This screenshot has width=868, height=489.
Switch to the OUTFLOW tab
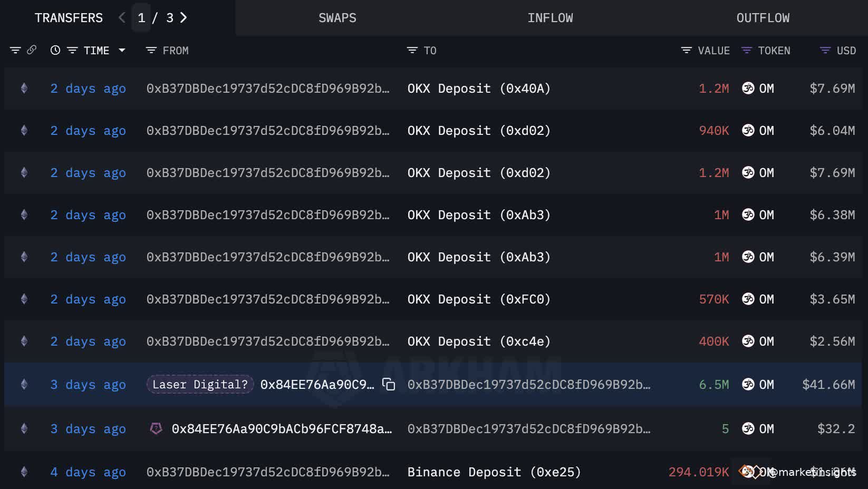[763, 18]
